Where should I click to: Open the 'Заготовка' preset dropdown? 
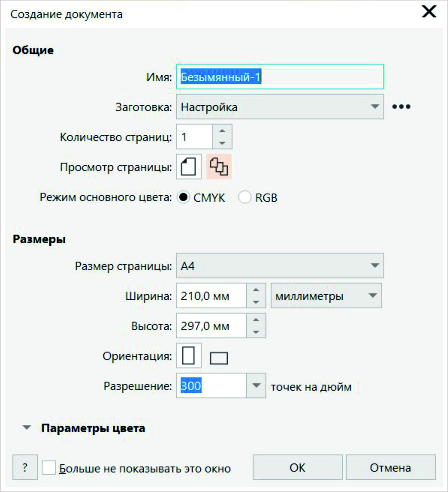(377, 107)
